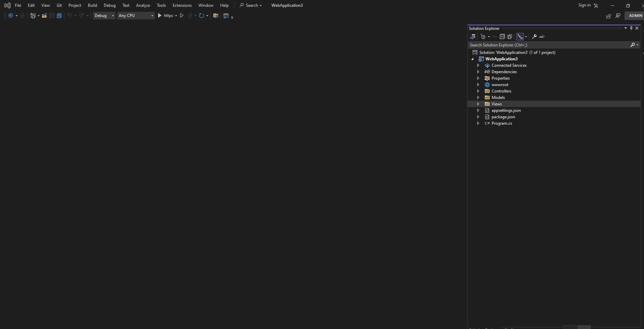Toggle the Solution Explorer auto-hide pin
The height and width of the screenshot is (329, 644).
631,28
